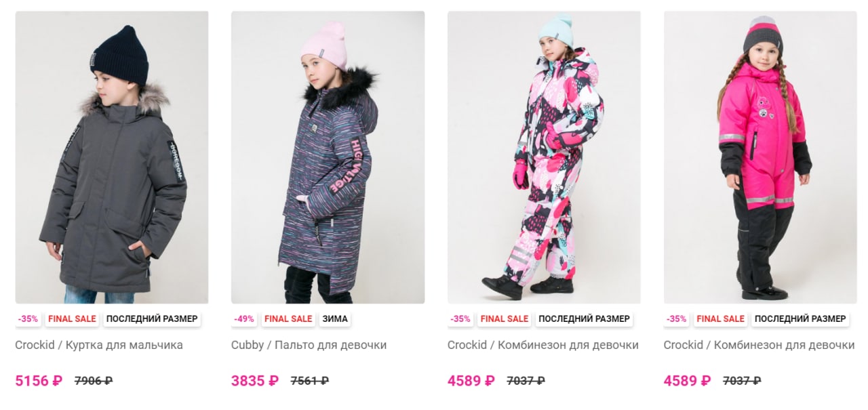This screenshot has width=868, height=410.
Task: Click the -35% badge under grey jacket
Action: [x=28, y=319]
